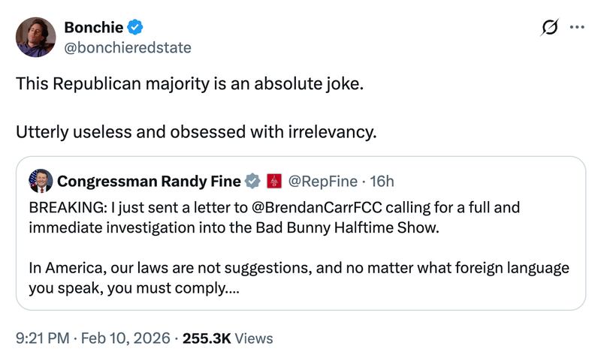The height and width of the screenshot is (364, 601).
Task: Click the gray verified badge beside Randy Fine
Action: click(x=253, y=181)
